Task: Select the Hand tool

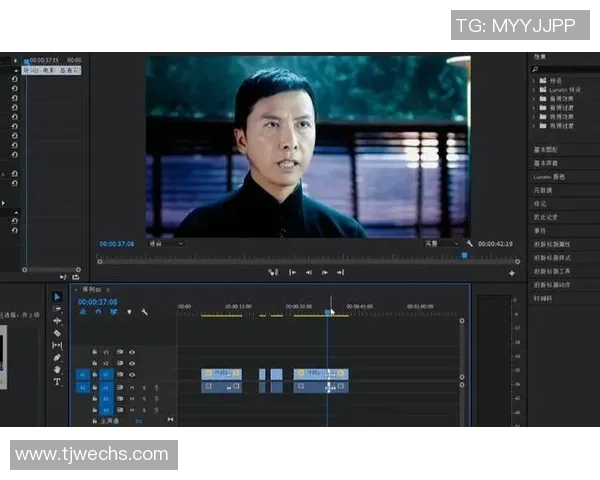Action: [x=57, y=370]
